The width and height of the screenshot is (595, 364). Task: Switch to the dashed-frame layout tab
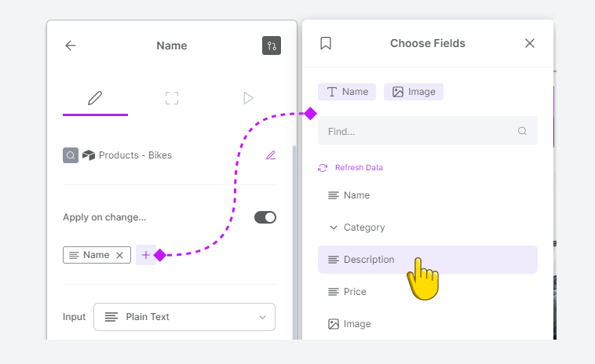coord(172,98)
